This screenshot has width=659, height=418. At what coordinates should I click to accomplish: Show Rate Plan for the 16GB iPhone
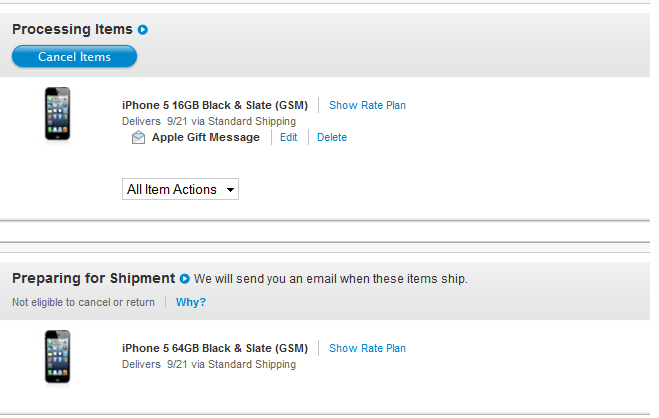pyautogui.click(x=367, y=105)
